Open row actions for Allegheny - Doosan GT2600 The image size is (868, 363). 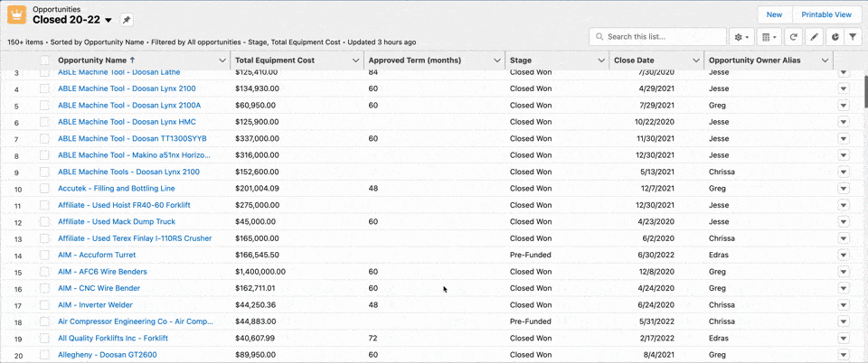[843, 355]
